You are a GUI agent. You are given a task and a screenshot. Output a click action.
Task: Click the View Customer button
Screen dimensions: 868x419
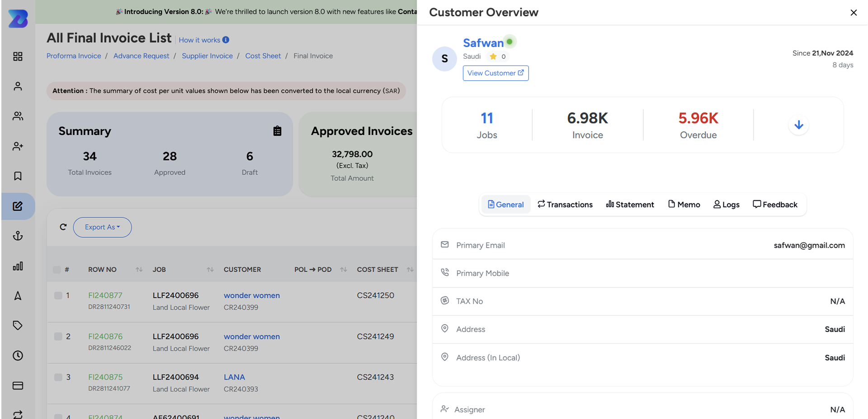click(495, 73)
